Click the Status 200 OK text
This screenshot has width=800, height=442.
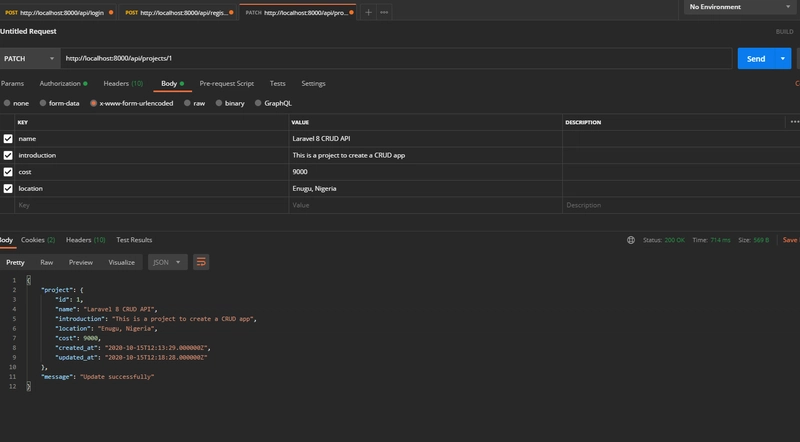(x=664, y=240)
